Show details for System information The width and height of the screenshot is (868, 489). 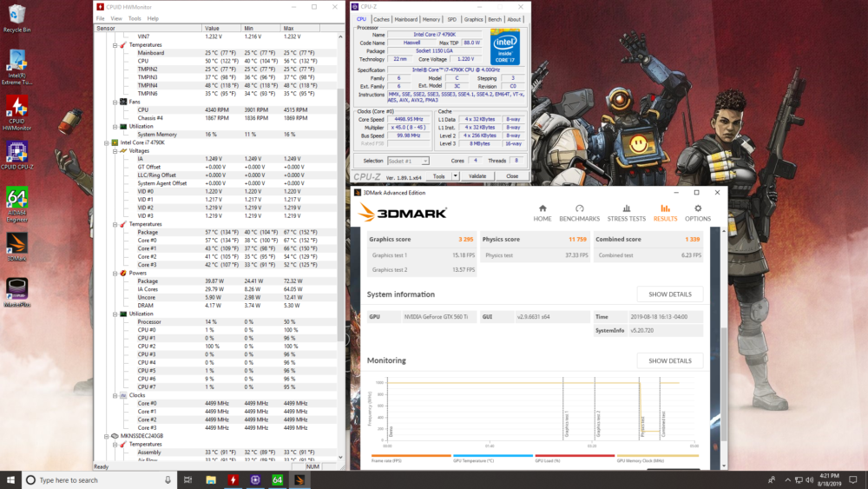tap(670, 294)
